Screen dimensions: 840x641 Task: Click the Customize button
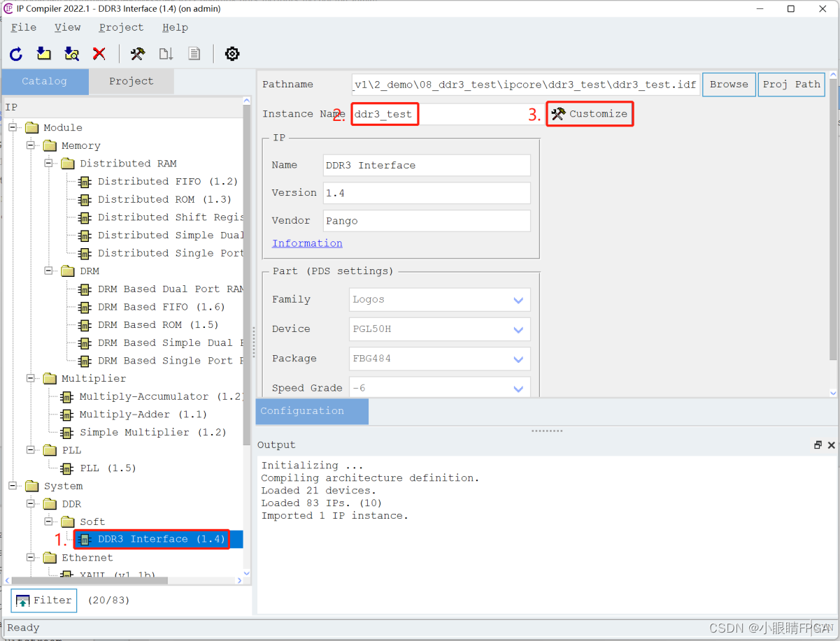tap(590, 114)
